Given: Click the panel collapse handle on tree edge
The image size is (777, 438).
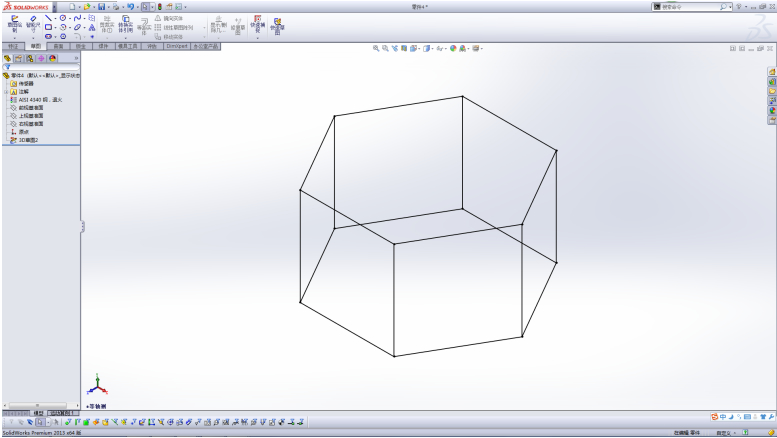Looking at the screenshot, I should point(82,226).
